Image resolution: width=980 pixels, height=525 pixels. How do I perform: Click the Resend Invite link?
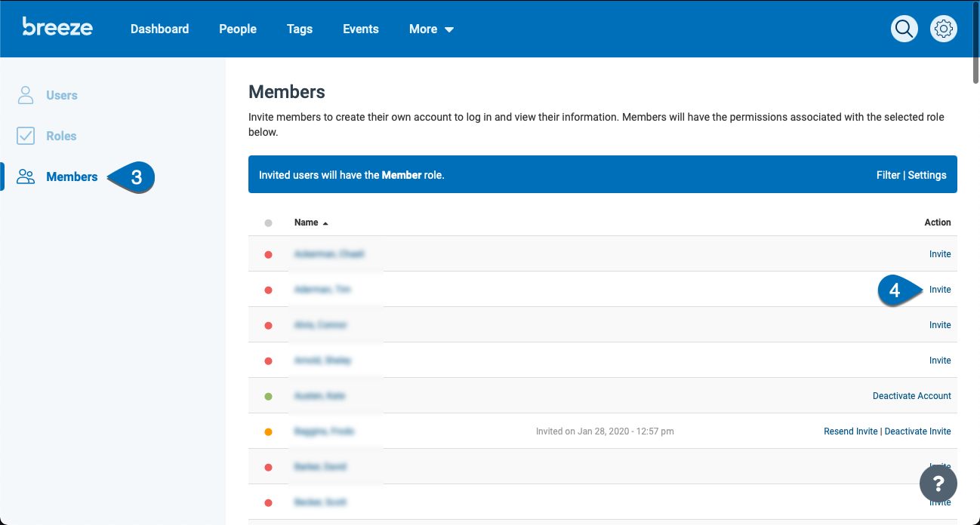tap(851, 431)
